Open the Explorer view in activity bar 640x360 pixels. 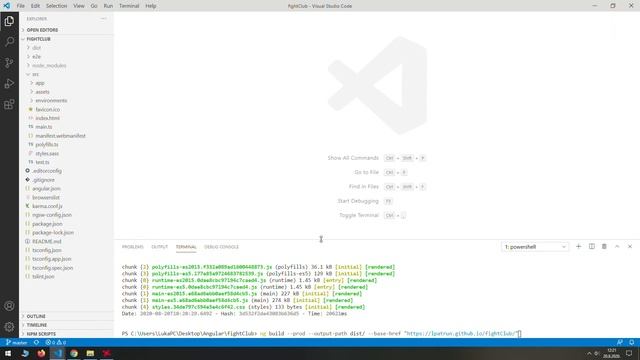click(9, 20)
